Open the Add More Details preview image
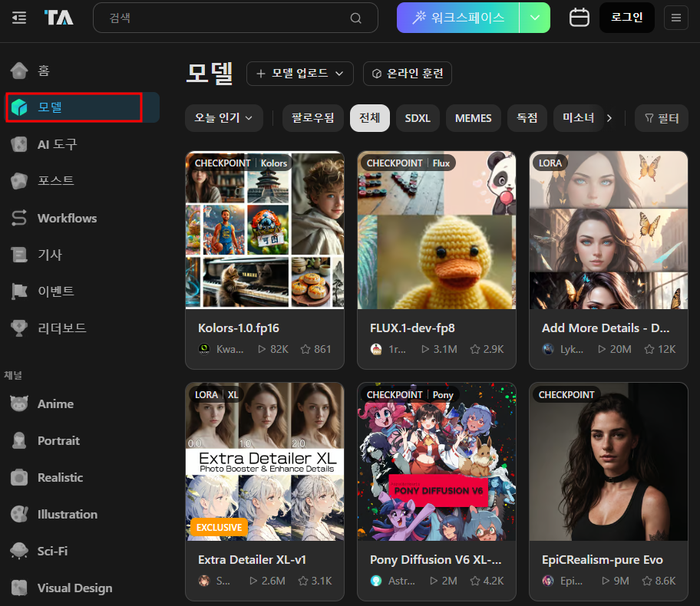This screenshot has height=606, width=700. pyautogui.click(x=609, y=230)
